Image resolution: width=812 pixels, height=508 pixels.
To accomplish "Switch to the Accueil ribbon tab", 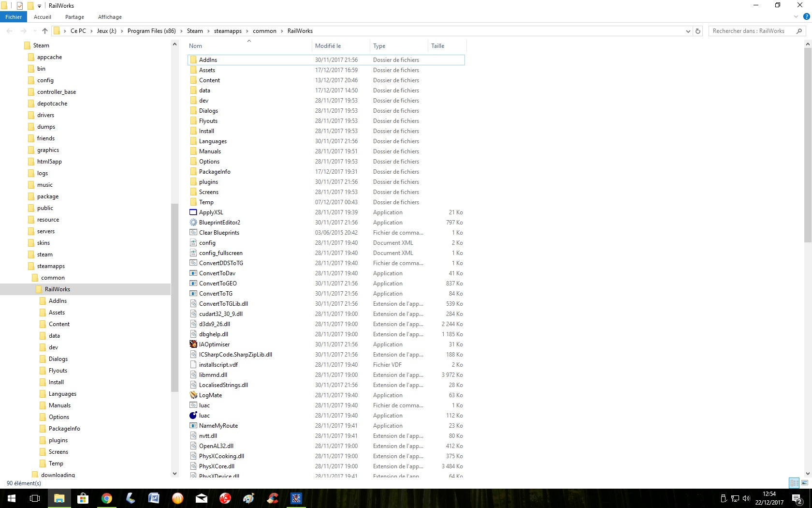I will [43, 17].
